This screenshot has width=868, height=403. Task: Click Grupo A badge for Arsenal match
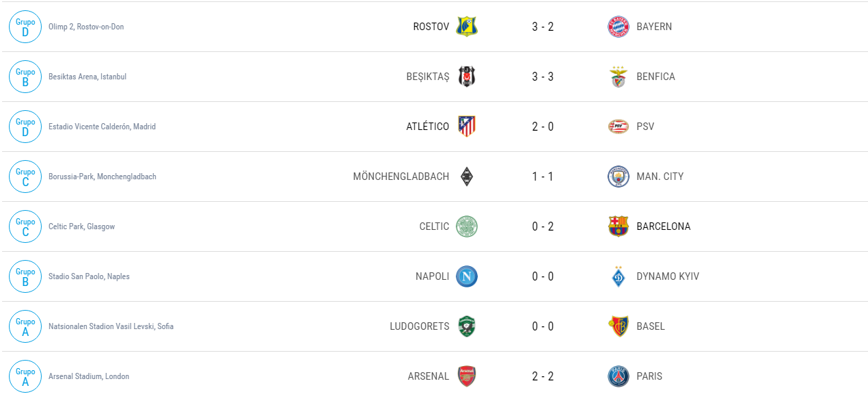[25, 376]
